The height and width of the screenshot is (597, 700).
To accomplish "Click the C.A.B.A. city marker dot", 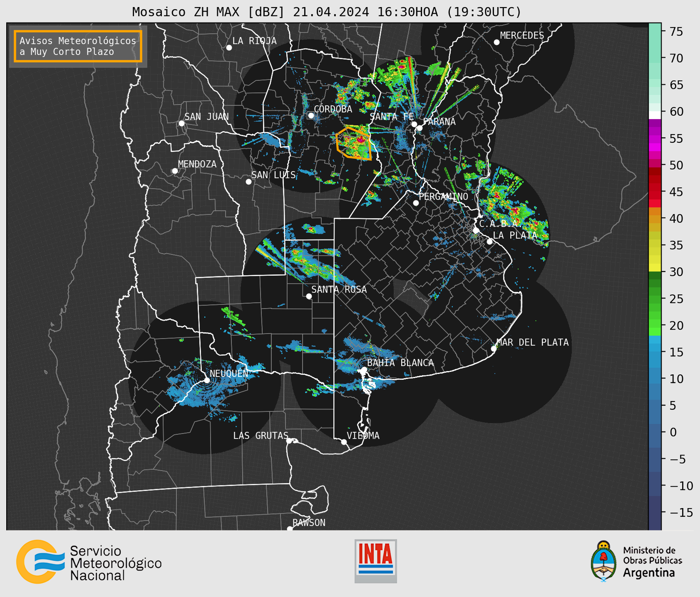I will point(476,230).
